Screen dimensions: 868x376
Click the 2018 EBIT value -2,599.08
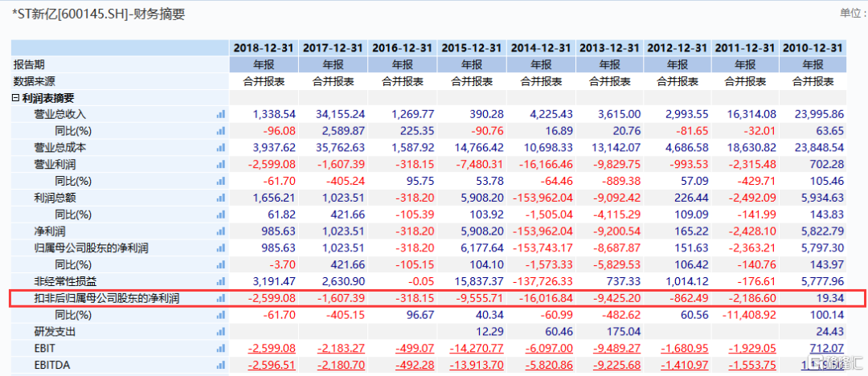(x=272, y=349)
